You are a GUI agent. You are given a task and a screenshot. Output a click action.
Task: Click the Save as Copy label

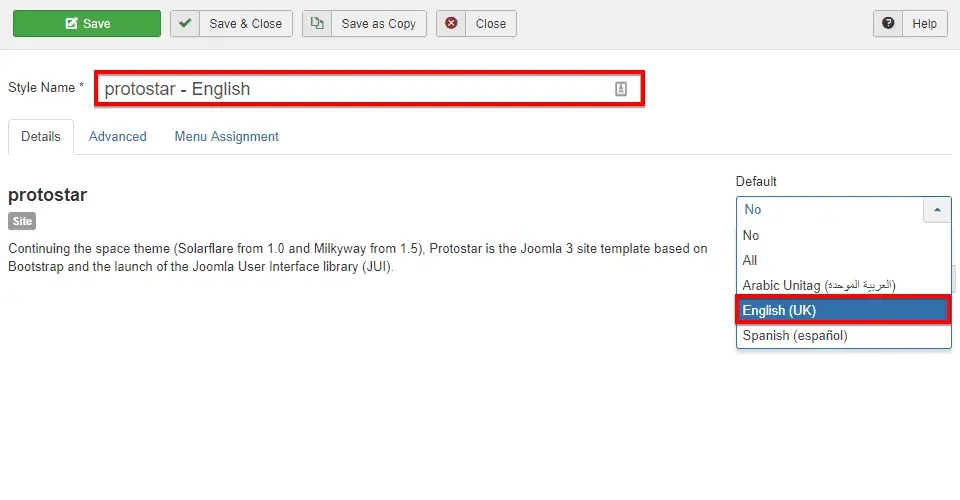[x=378, y=23]
